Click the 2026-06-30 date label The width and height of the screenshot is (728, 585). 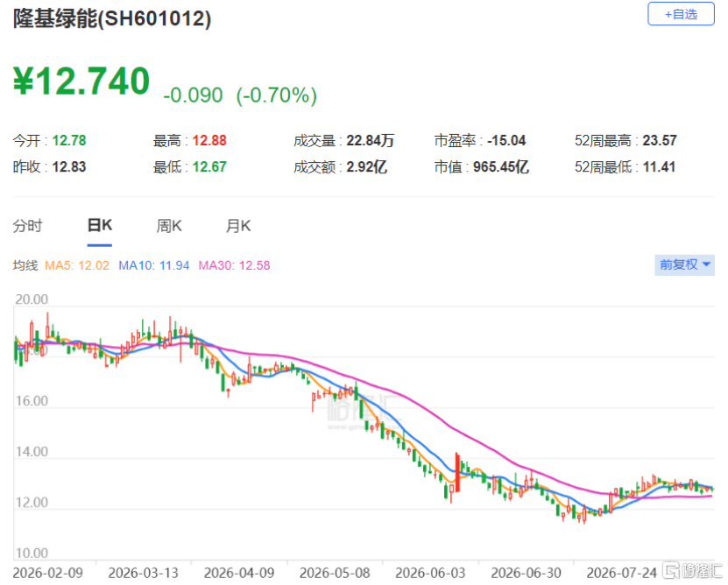tap(526, 574)
